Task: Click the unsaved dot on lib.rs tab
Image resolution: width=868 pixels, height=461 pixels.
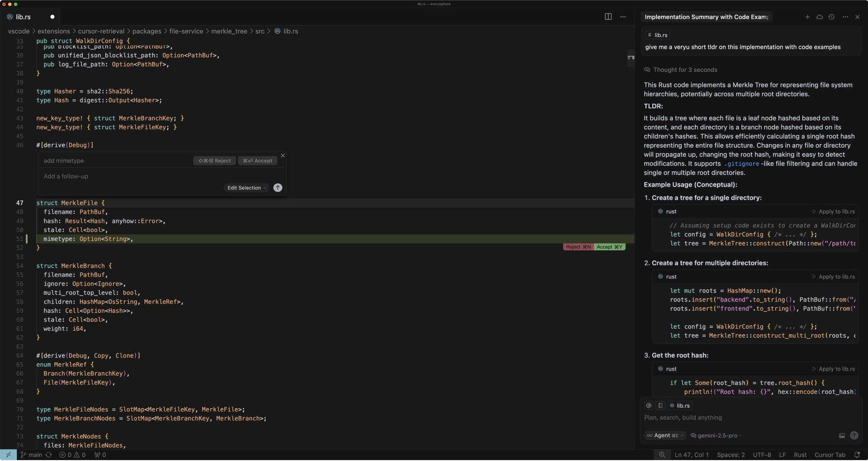Action: [x=52, y=17]
